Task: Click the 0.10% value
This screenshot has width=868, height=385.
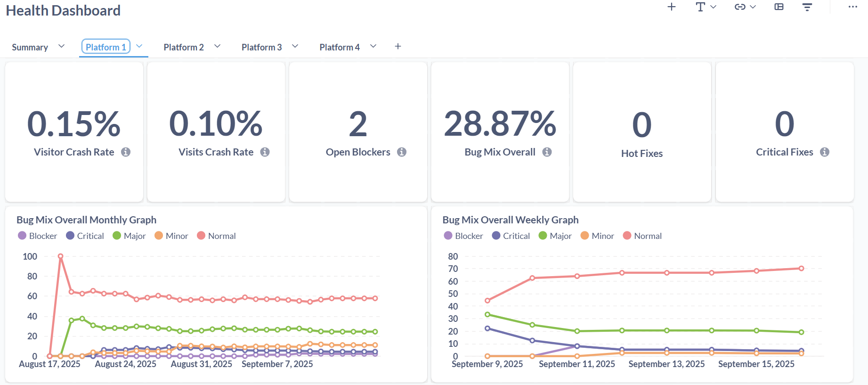Action: [x=216, y=124]
